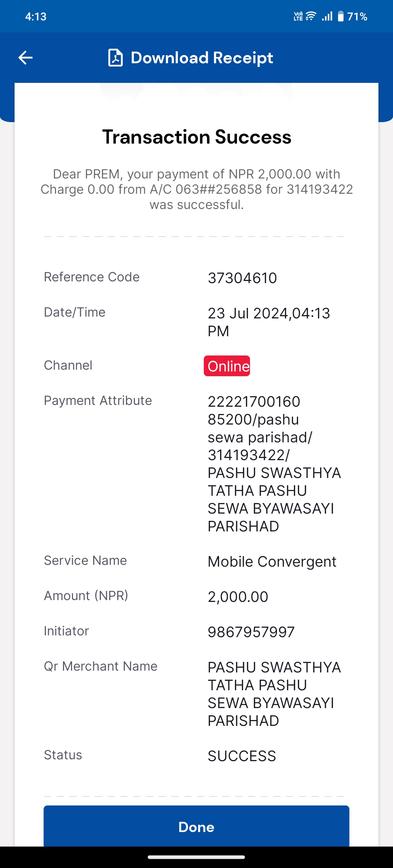Tap the Transaction Success heading
The width and height of the screenshot is (393, 868).
coord(196,137)
